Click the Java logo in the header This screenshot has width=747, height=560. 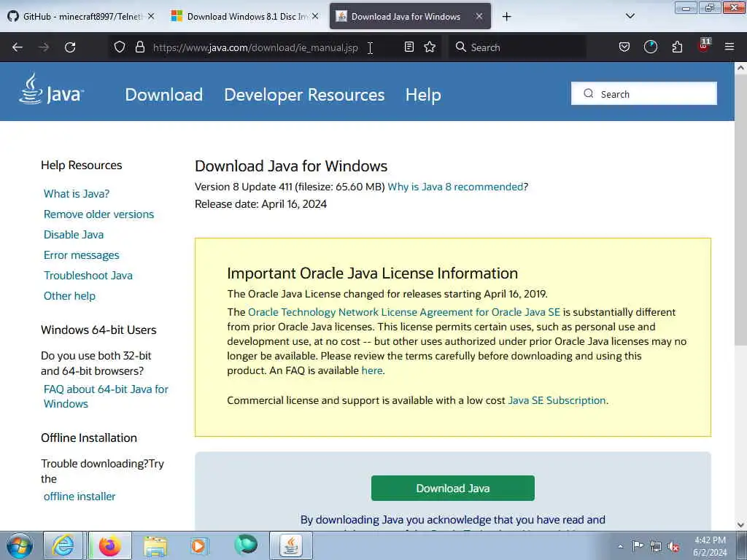[51, 89]
